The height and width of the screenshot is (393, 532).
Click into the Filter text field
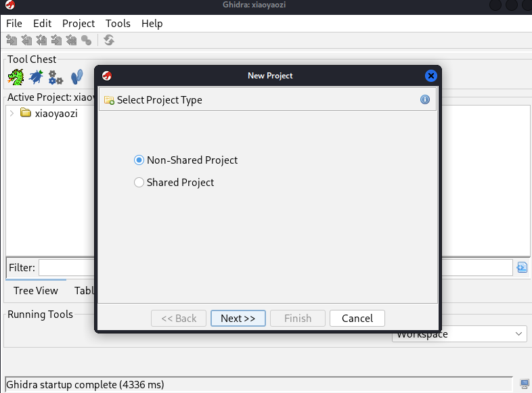tap(275, 268)
